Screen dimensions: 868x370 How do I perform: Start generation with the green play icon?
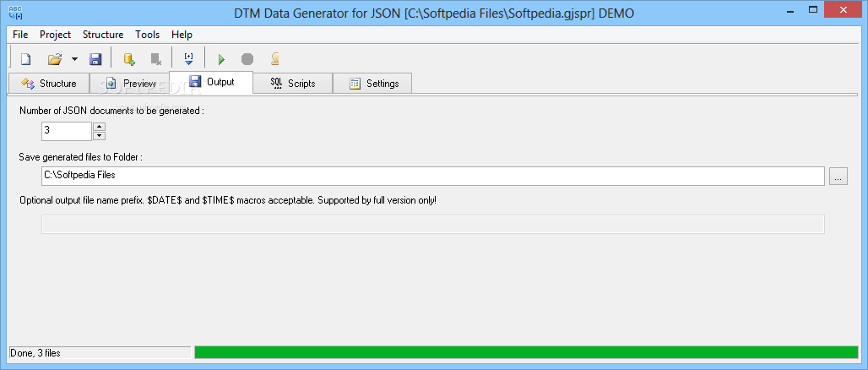(221, 59)
